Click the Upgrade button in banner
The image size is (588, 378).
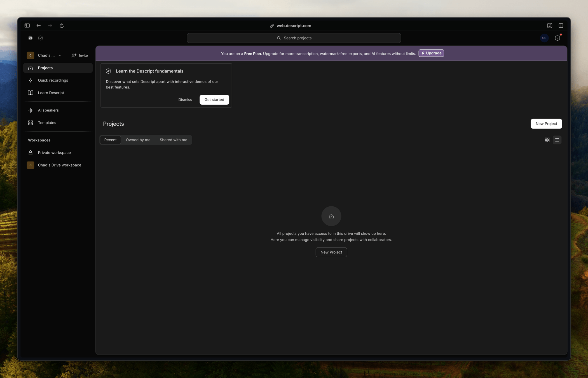point(431,53)
